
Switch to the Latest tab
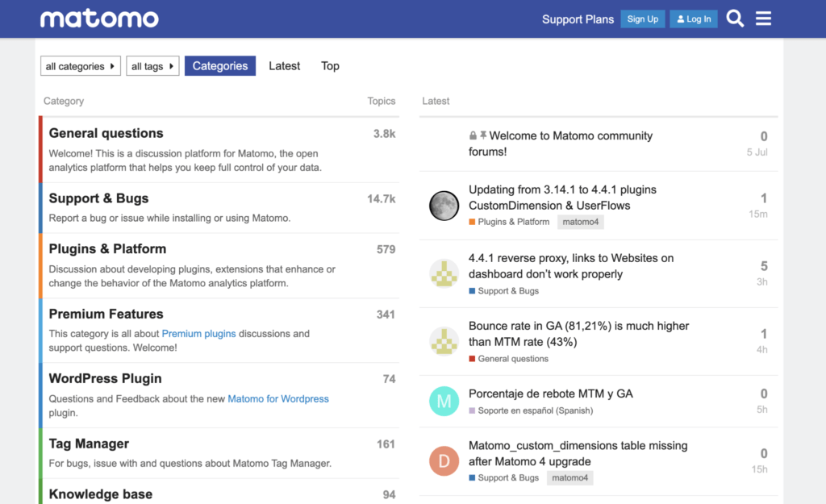click(284, 65)
